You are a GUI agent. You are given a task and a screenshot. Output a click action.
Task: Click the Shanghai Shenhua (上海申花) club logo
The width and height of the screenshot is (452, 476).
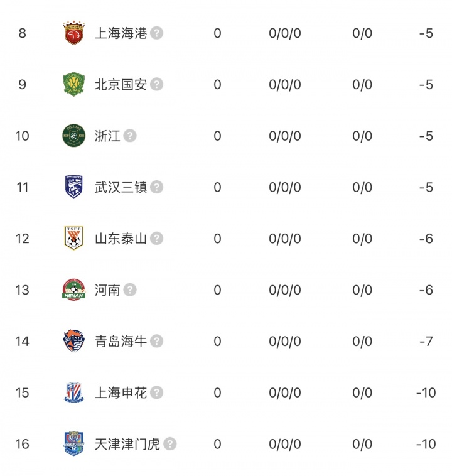tap(73, 393)
